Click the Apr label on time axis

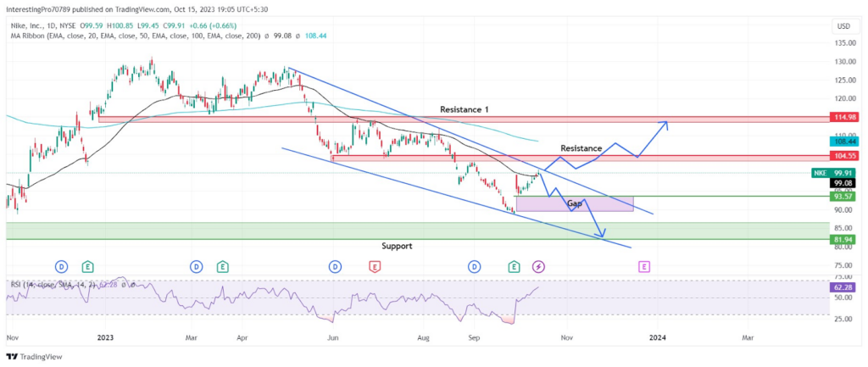click(x=242, y=336)
